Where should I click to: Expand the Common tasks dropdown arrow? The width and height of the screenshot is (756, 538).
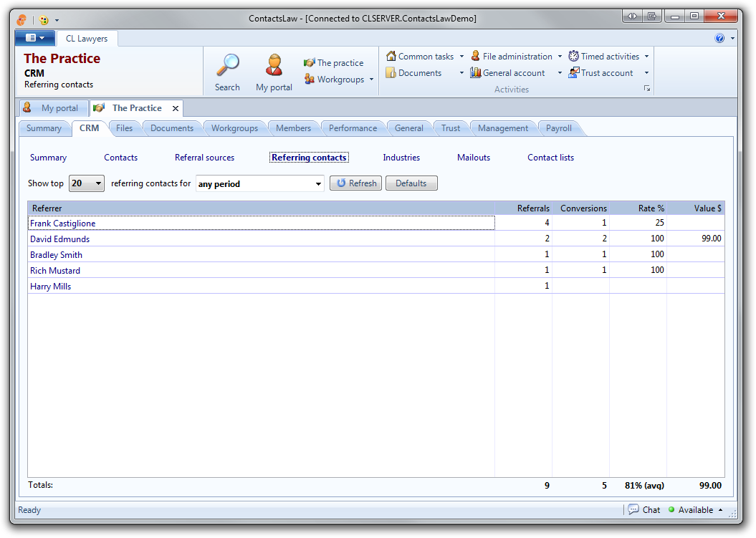click(461, 57)
